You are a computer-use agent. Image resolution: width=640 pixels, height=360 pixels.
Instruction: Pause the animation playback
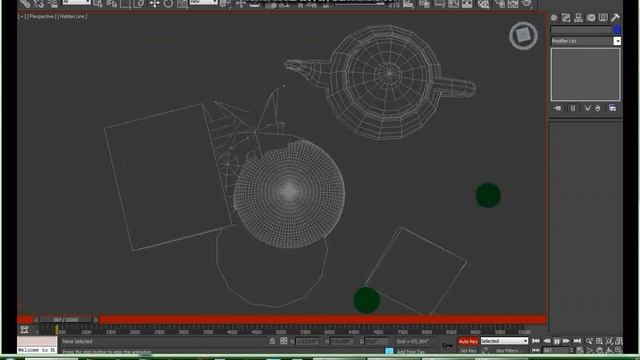[557, 341]
